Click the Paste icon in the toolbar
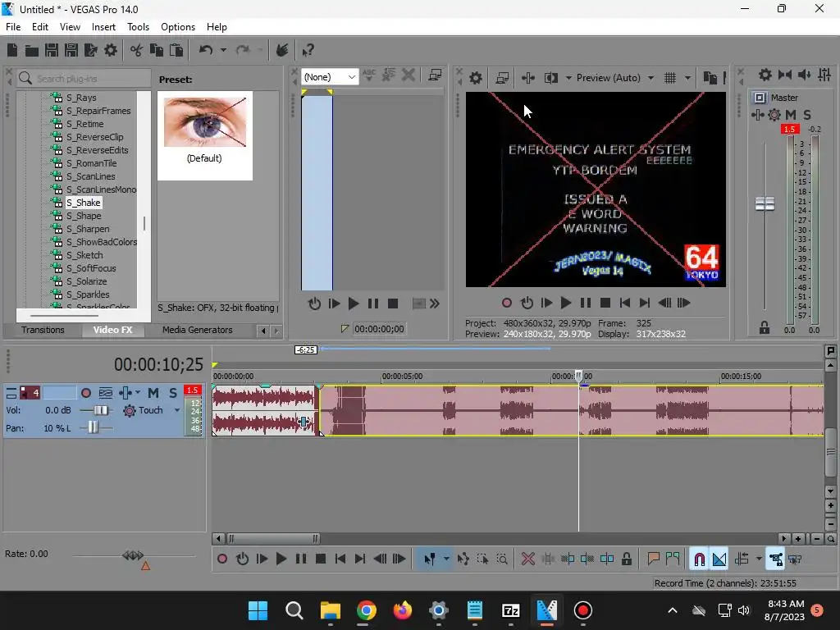The image size is (840, 630). coord(176,50)
